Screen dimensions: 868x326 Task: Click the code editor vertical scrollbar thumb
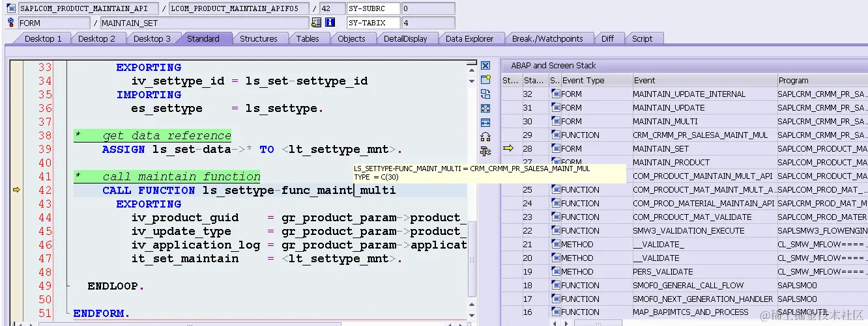pos(472,260)
